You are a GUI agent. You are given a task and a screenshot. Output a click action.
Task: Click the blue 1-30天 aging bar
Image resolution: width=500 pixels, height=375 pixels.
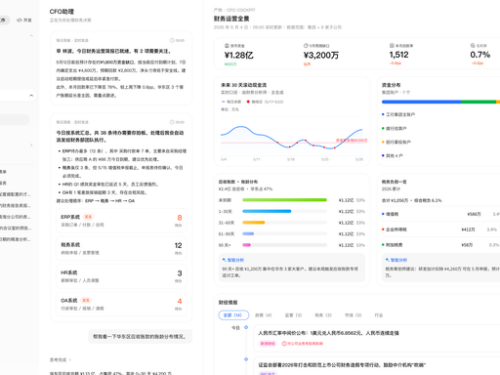point(267,211)
